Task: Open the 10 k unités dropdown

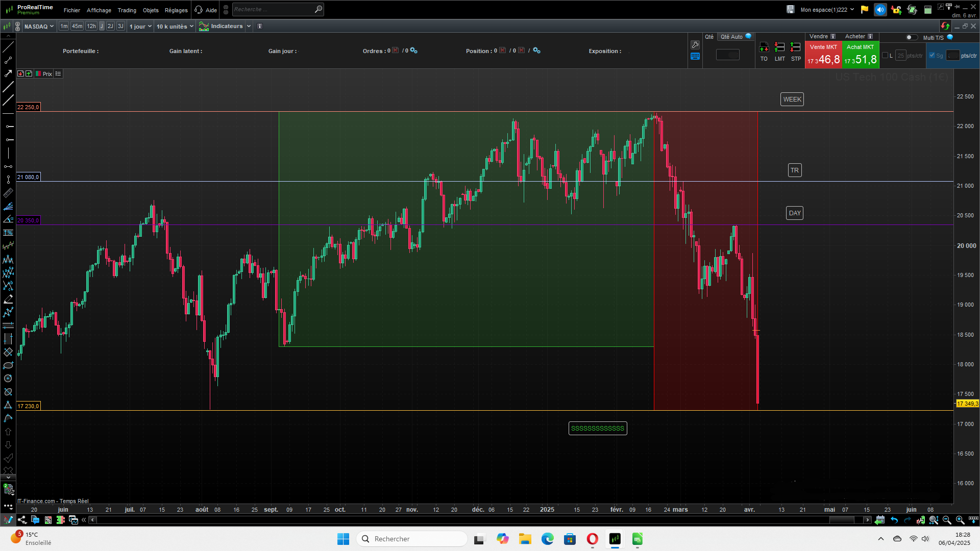Action: tap(175, 27)
